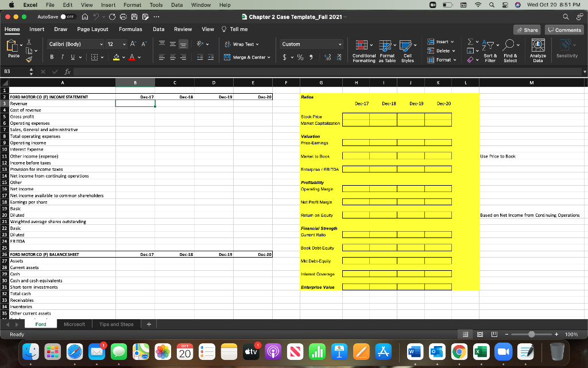Click the Insert Function fx icon
Viewport: 588px width, 368px height.
pyautogui.click(x=68, y=71)
